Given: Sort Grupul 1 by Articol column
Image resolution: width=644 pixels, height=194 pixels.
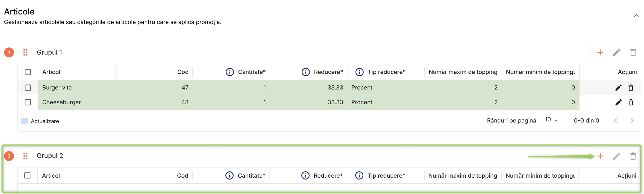Looking at the screenshot, I should click(51, 72).
